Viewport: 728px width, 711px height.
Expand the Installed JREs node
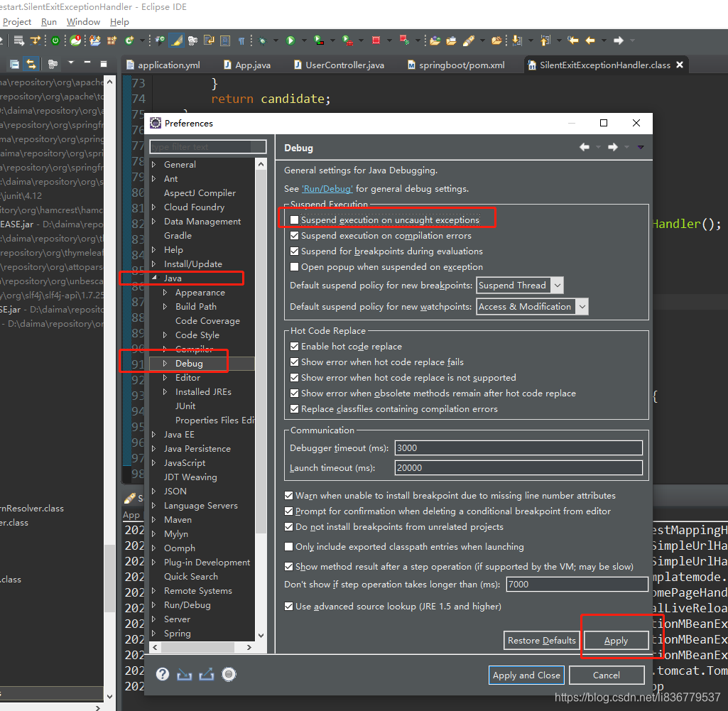click(x=165, y=392)
